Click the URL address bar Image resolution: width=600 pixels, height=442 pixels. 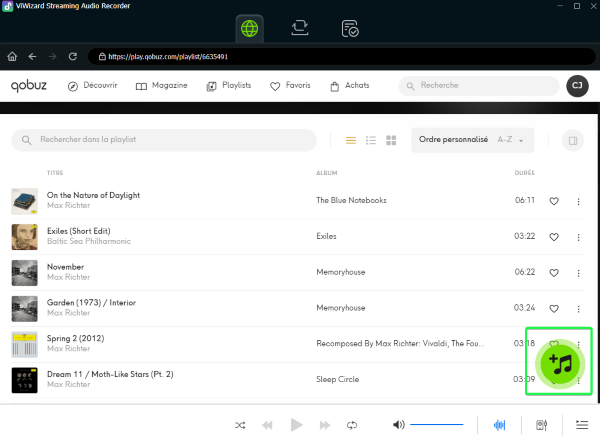pyautogui.click(x=341, y=57)
